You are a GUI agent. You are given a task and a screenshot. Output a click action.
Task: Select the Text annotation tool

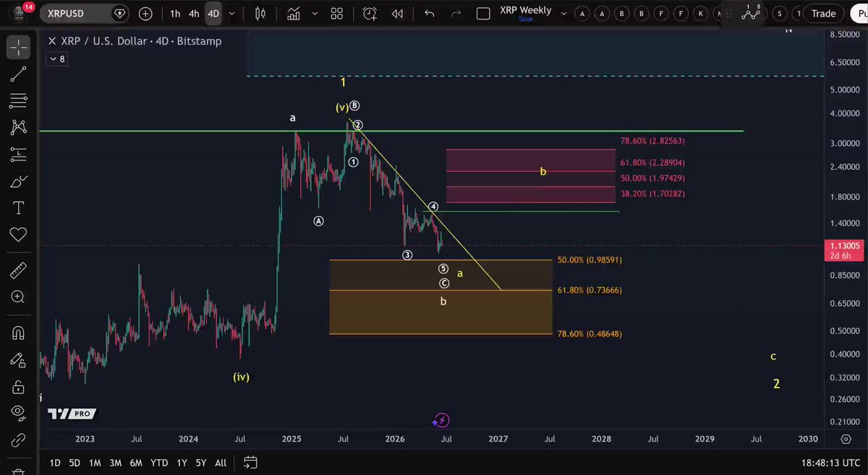pos(18,208)
